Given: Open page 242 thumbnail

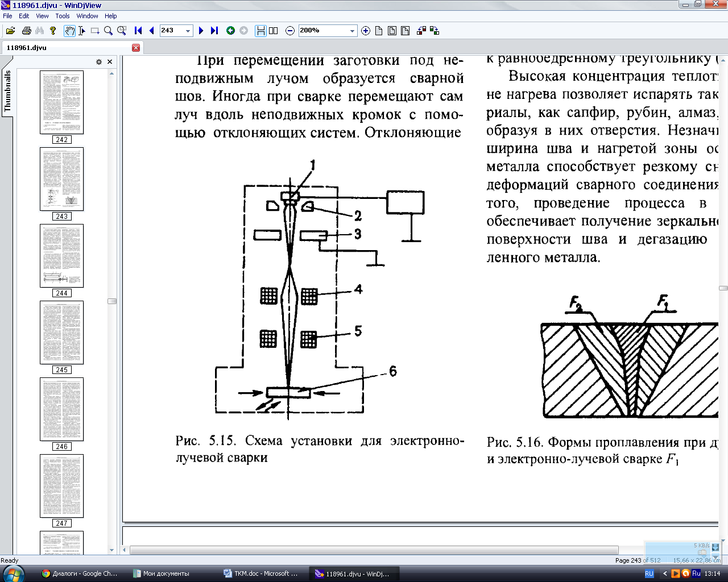Looking at the screenshot, I should (x=61, y=102).
